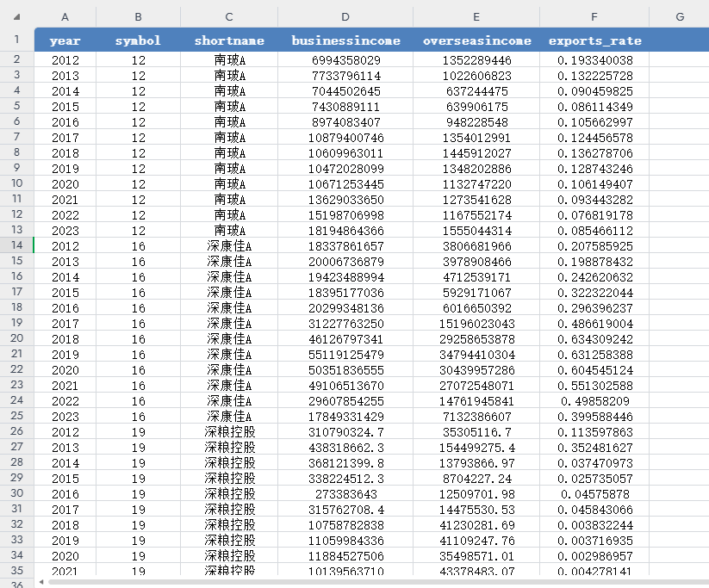Click cell with value 1352289446
Screen dimensions: 709x588
[x=476, y=60]
